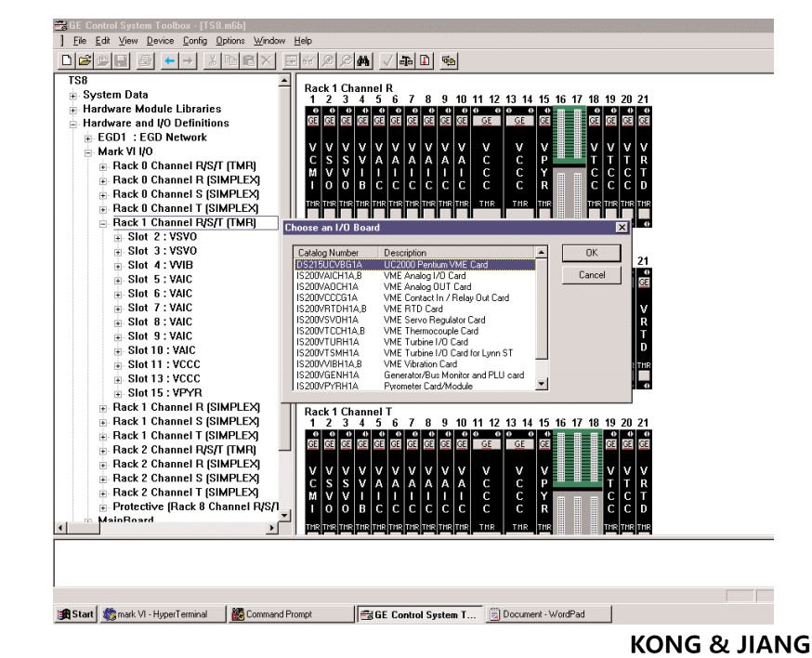
Task: Expand the Slot 2 : VSVO node
Action: click(119, 238)
